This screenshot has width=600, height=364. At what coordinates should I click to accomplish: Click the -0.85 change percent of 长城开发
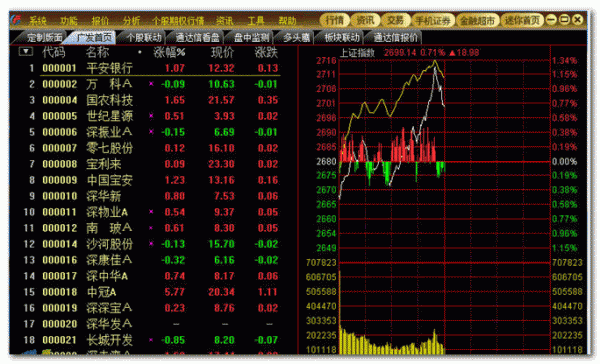tap(173, 340)
